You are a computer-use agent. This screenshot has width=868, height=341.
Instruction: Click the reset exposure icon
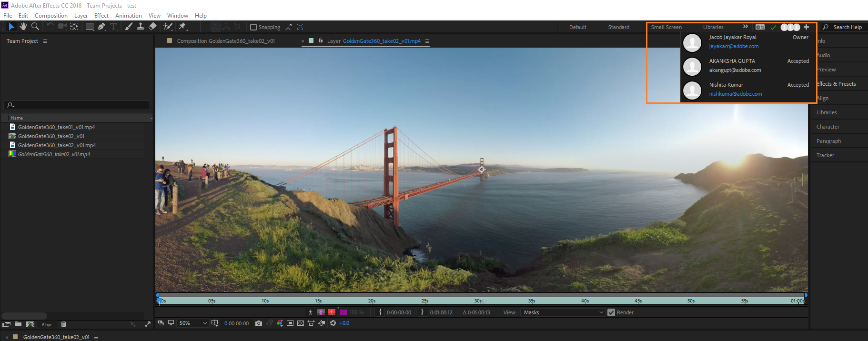point(333,323)
